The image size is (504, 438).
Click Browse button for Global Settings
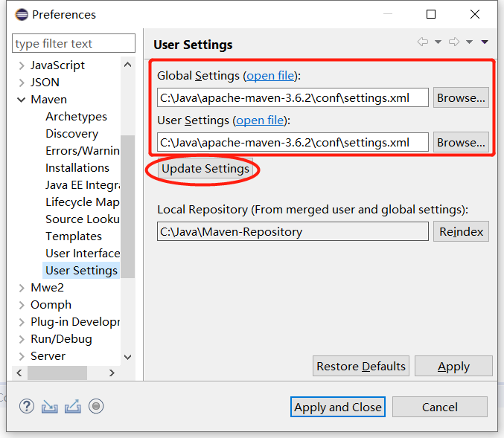[x=461, y=97]
